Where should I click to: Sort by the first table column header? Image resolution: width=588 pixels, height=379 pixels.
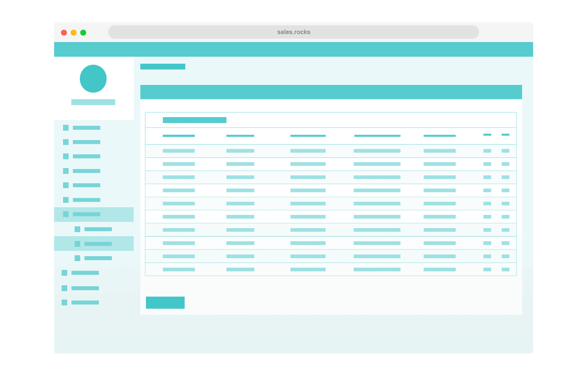pos(179,136)
